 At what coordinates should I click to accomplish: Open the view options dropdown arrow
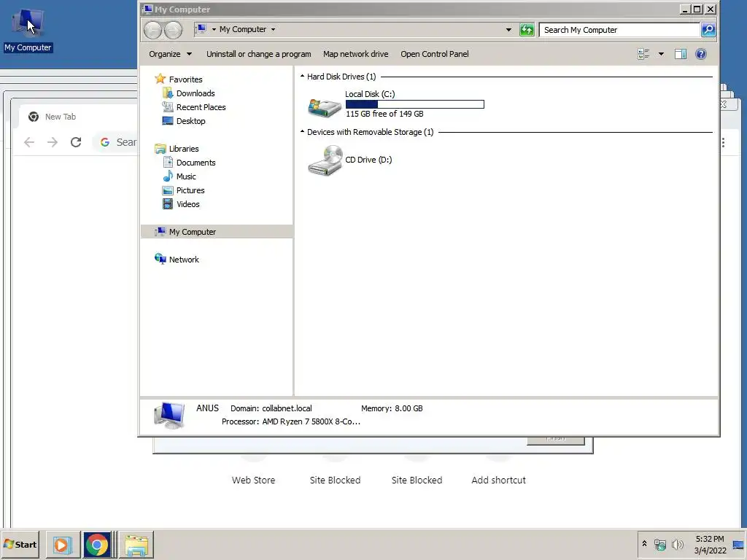tap(661, 54)
